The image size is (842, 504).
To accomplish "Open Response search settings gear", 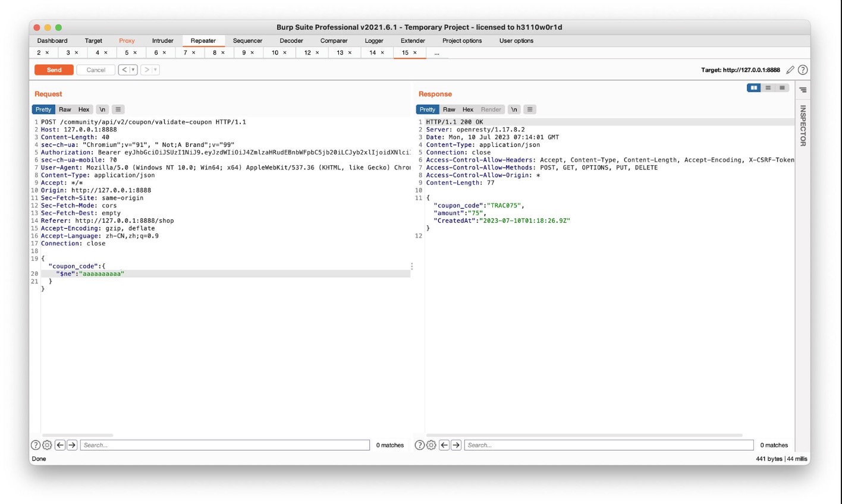I will click(x=431, y=445).
